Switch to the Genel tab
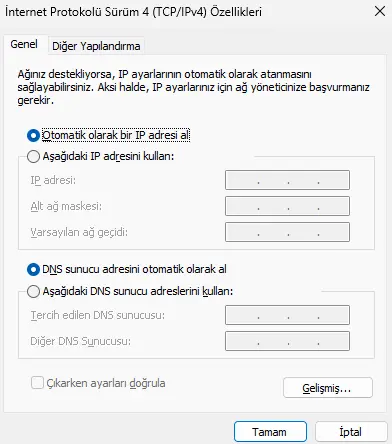This screenshot has height=444, width=392. 24,44
